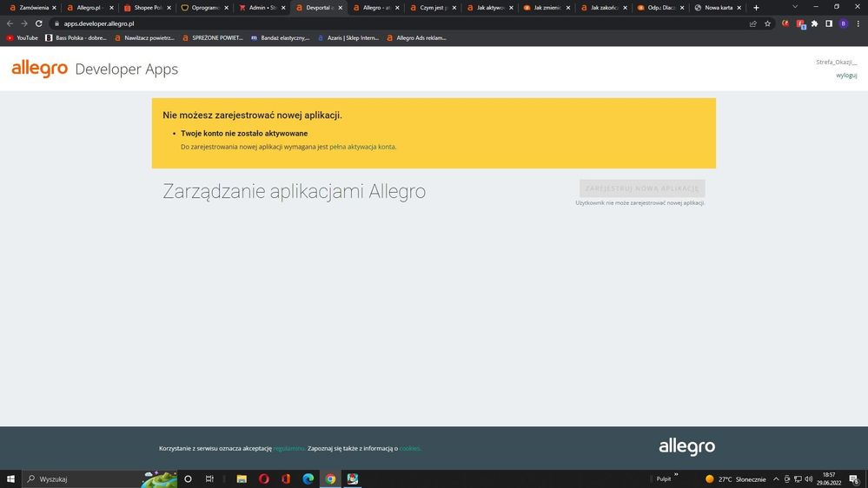Screen dimensions: 868x488
Task: Open the Allegro Ads reklam bookmark
Action: pyautogui.click(x=416, y=38)
